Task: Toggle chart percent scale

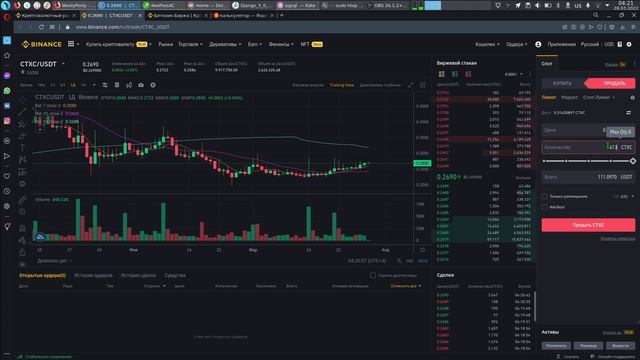Action: [x=399, y=260]
